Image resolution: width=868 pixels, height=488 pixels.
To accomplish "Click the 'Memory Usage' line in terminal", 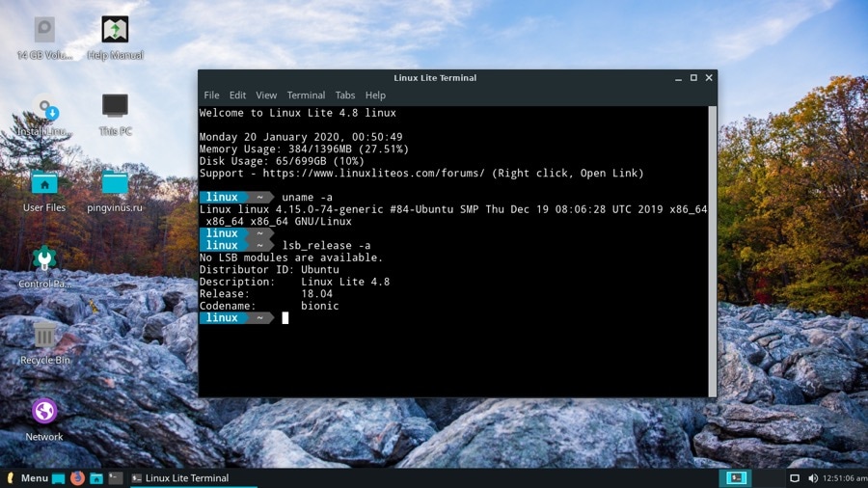I will pyautogui.click(x=304, y=149).
